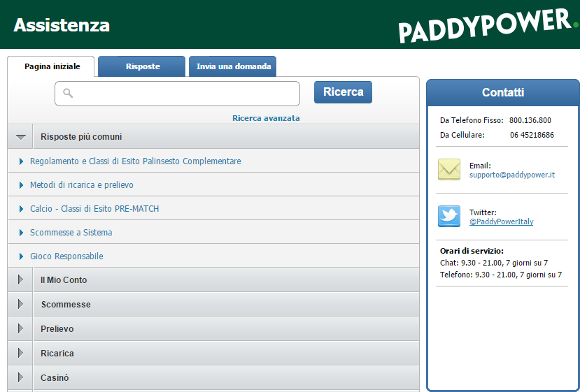Open the Ricerca avanzata link
Screen dimensions: 580x392
[266, 118]
